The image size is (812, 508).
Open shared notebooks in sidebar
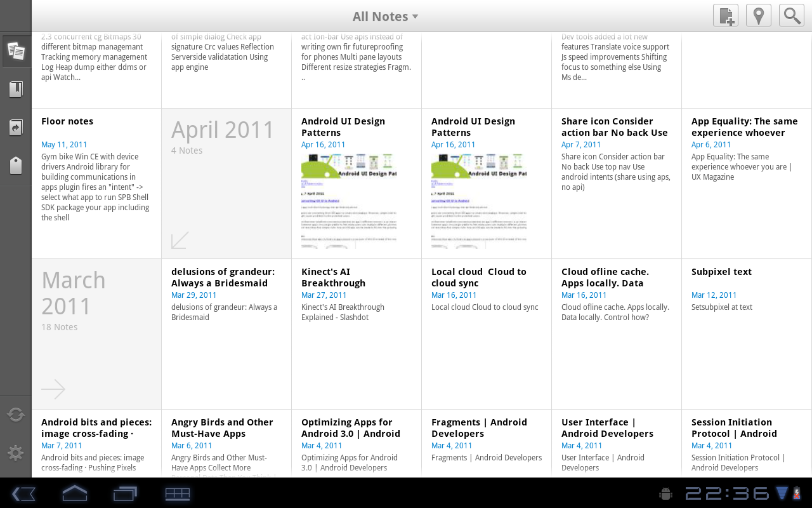(x=16, y=128)
